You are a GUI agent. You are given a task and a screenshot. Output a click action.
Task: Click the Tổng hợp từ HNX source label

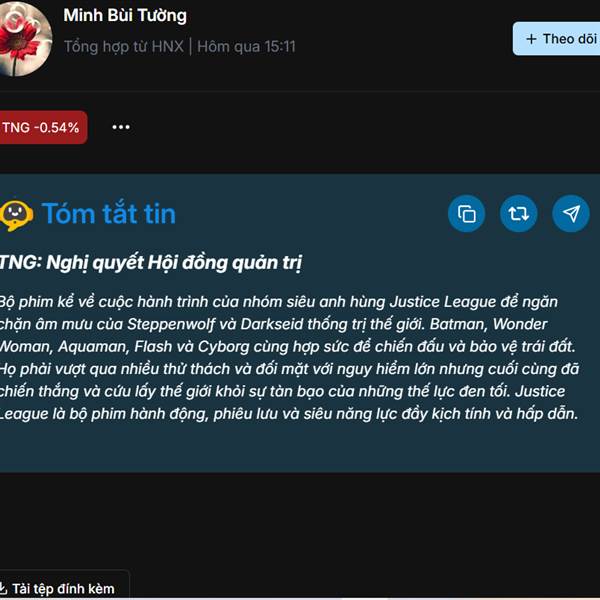click(x=124, y=47)
